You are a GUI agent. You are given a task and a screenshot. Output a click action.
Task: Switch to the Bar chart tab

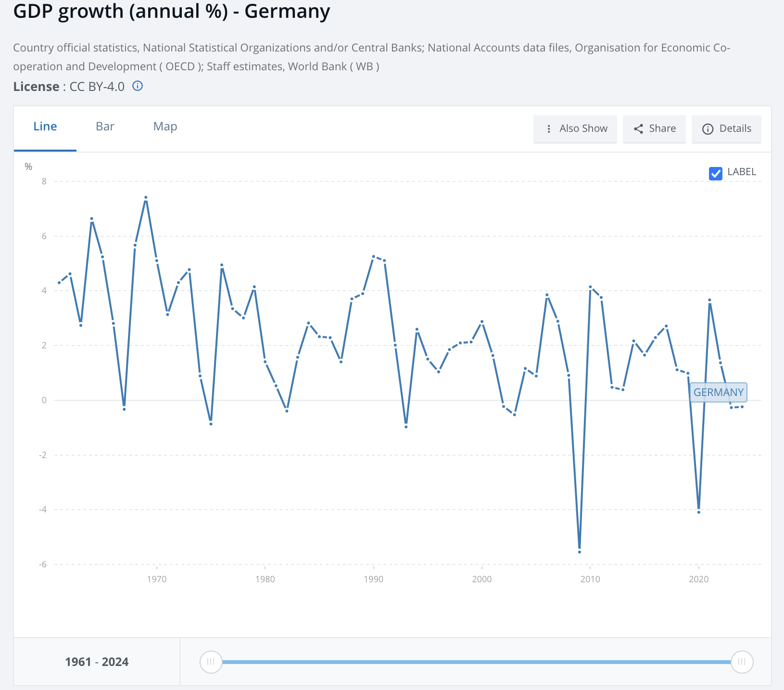(105, 127)
